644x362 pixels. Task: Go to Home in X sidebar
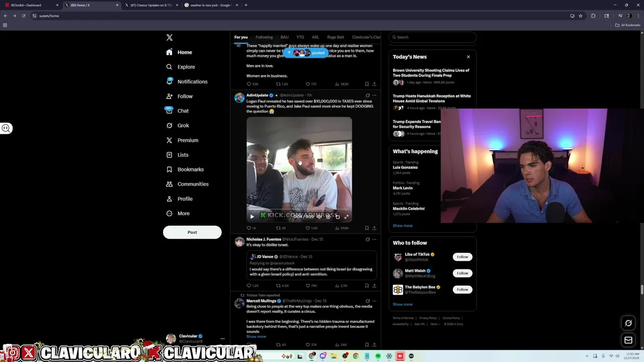click(x=179, y=52)
